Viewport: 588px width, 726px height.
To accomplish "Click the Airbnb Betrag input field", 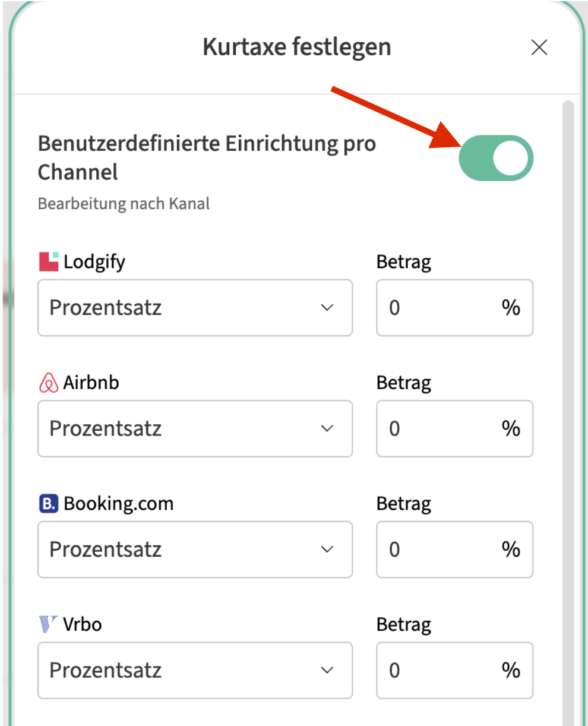I will [x=440, y=428].
